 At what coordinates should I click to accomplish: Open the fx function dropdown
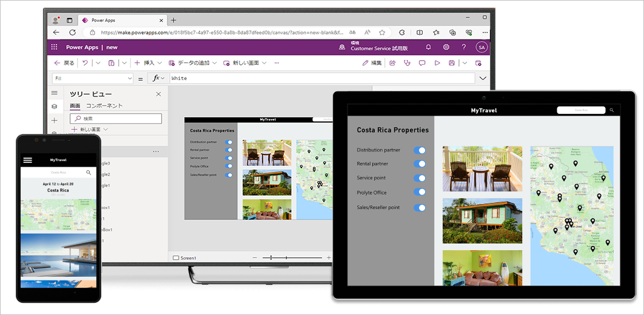coord(158,78)
